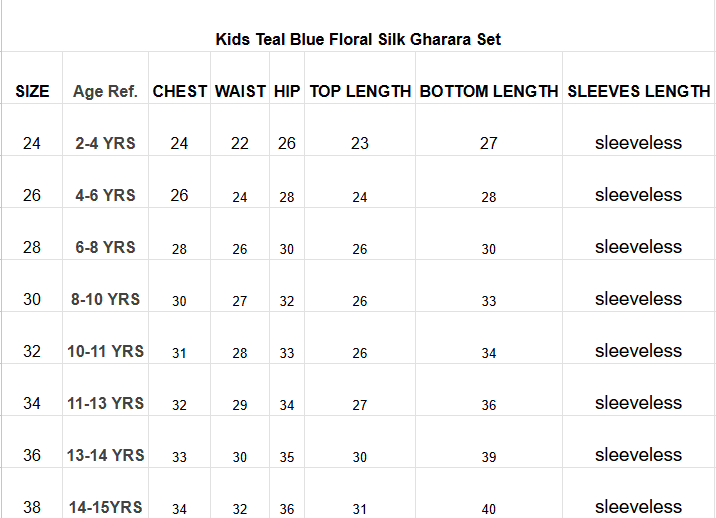Click the CHEST column header

(x=180, y=91)
